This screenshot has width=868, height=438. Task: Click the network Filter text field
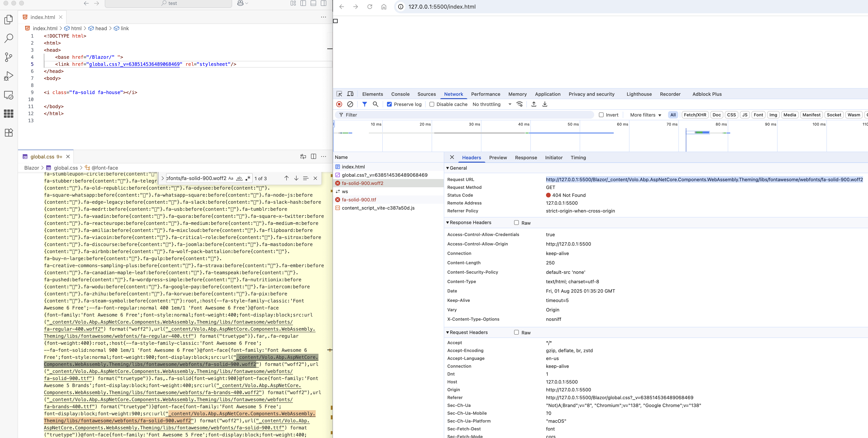(465, 115)
